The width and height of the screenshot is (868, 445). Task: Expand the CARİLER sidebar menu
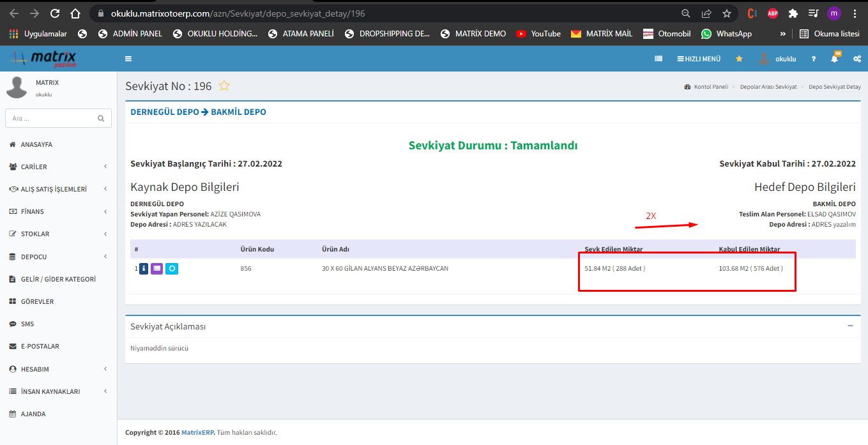[57, 167]
